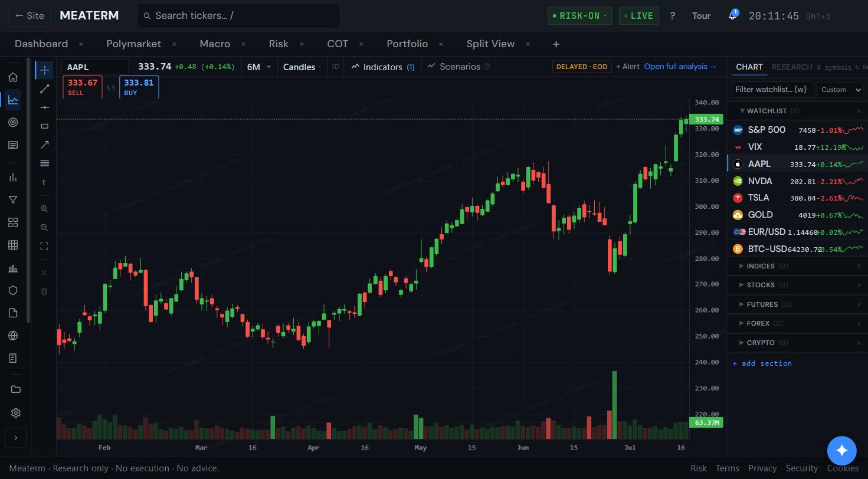Screen dimensions: 868x479
Task: Open the folder sidebar icon
Action: (x=15, y=389)
